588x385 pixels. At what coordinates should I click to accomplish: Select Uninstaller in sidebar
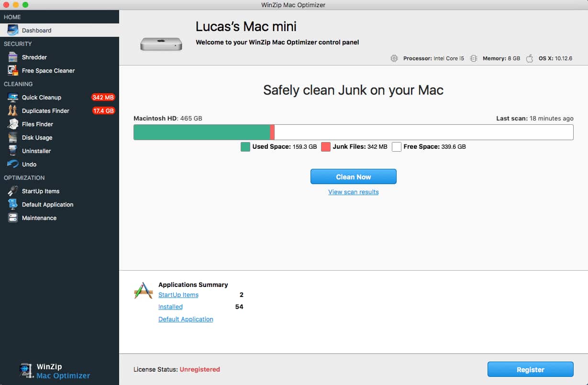coord(59,151)
